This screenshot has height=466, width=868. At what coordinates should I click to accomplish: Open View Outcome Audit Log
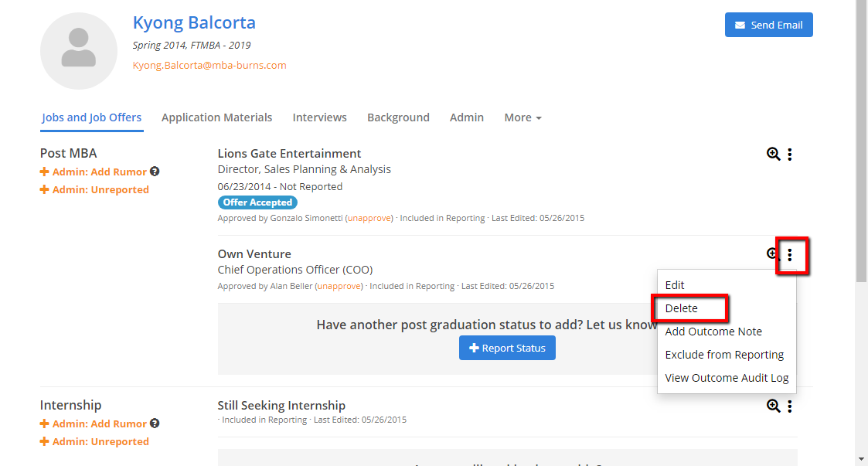[x=727, y=378]
